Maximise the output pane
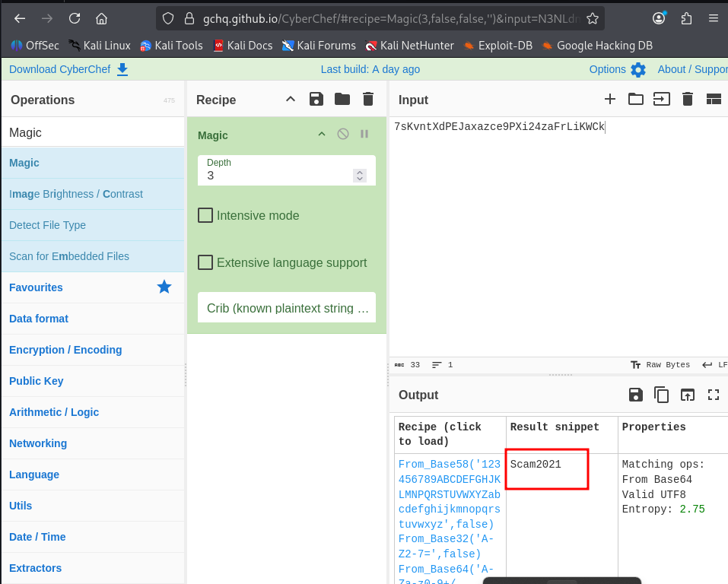Viewport: 728px width, 584px height. pyautogui.click(x=714, y=395)
